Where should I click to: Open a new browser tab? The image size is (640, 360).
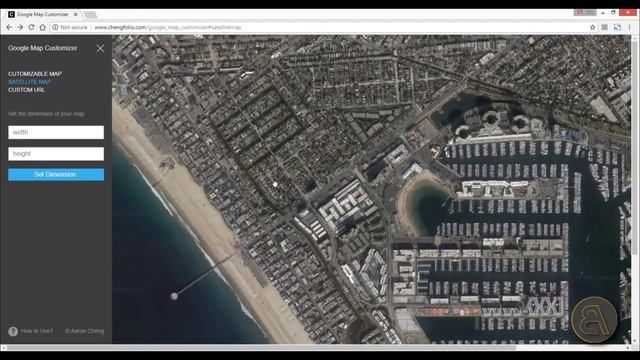90,15
